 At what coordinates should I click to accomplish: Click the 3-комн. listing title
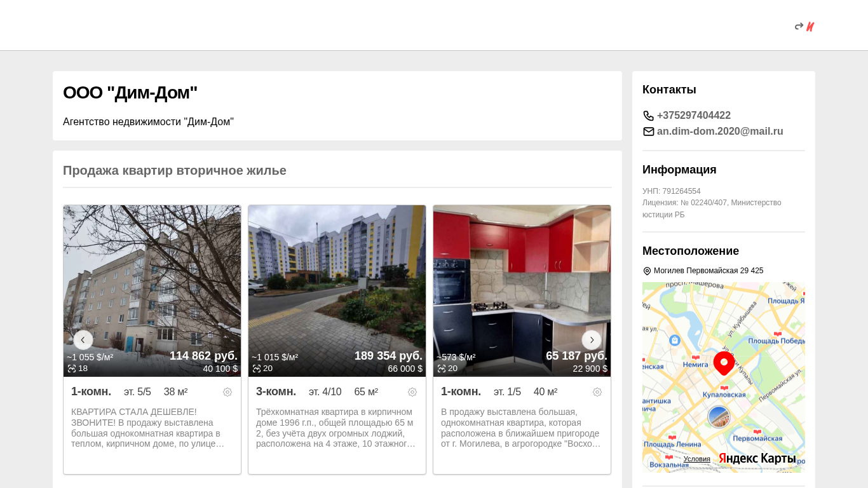point(276,391)
